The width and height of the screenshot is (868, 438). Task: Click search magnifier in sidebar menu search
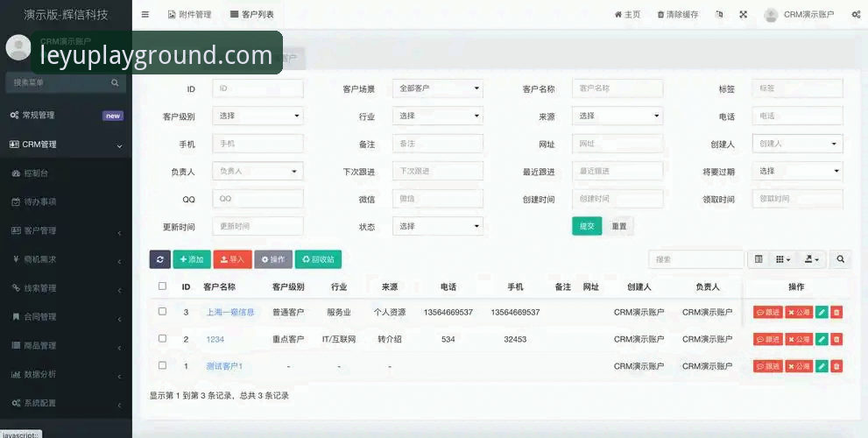[115, 82]
